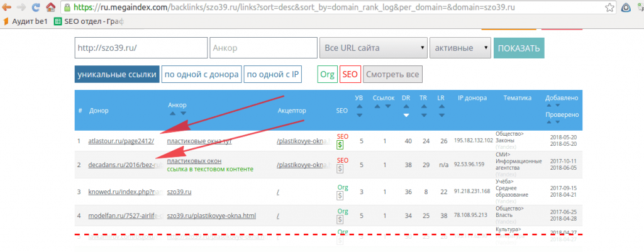Open the Все URL сайта dropdown

pyautogui.click(x=374, y=48)
